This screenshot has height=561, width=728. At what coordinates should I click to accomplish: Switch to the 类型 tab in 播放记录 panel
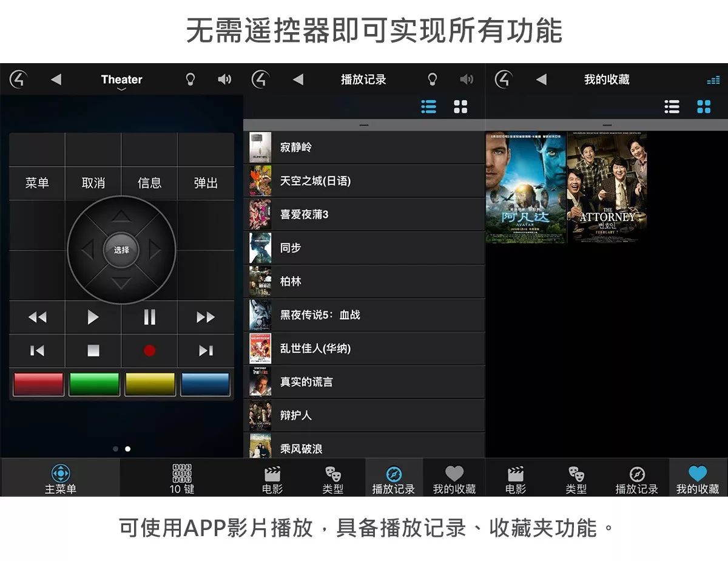(333, 479)
